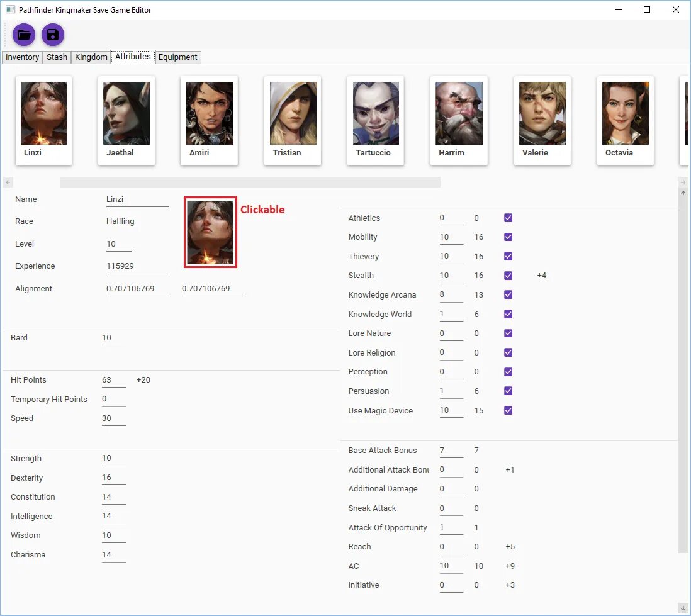Select the Linzi character card

click(x=43, y=121)
